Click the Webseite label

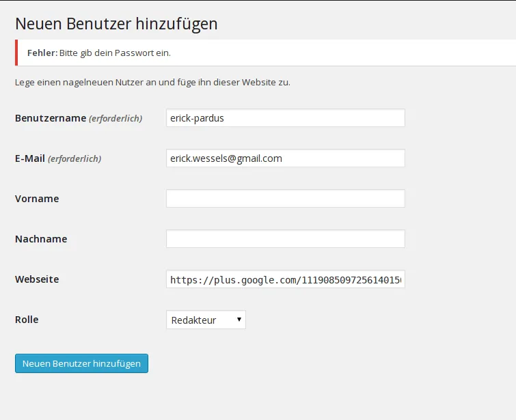tap(37, 279)
